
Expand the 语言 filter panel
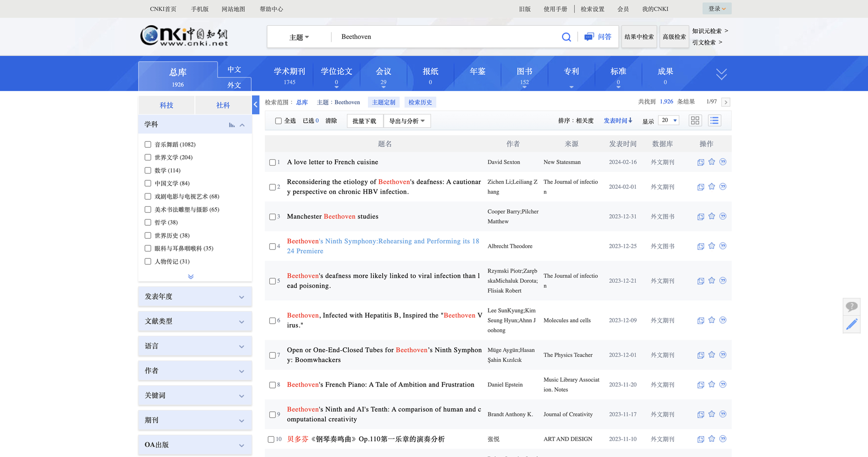click(x=195, y=346)
